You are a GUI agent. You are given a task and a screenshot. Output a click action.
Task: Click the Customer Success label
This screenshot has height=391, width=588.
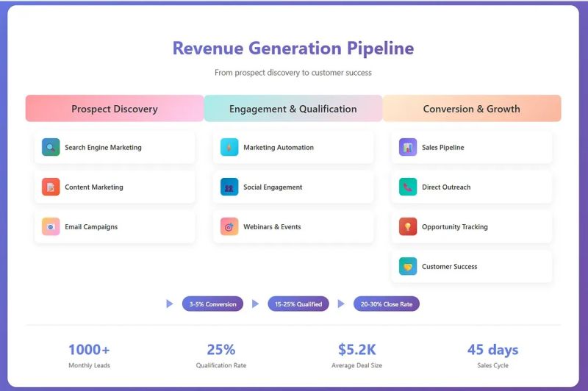[x=450, y=267]
